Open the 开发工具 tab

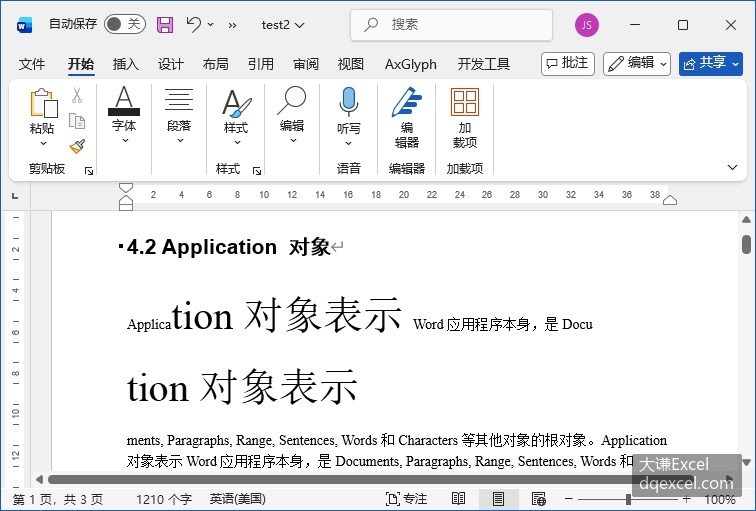(484, 64)
